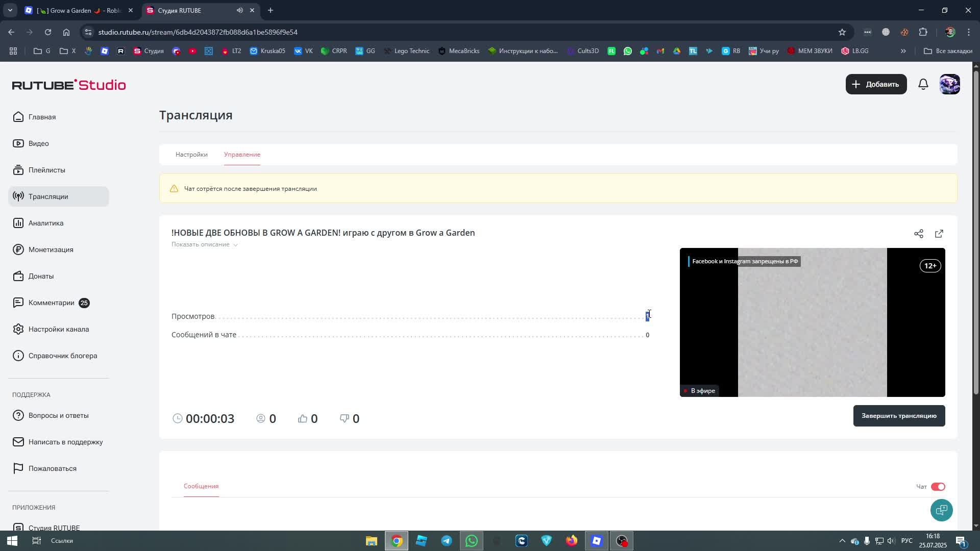Screen dimensions: 980x551
Task: Open Донаты wallet section in sidebar
Action: click(x=41, y=276)
